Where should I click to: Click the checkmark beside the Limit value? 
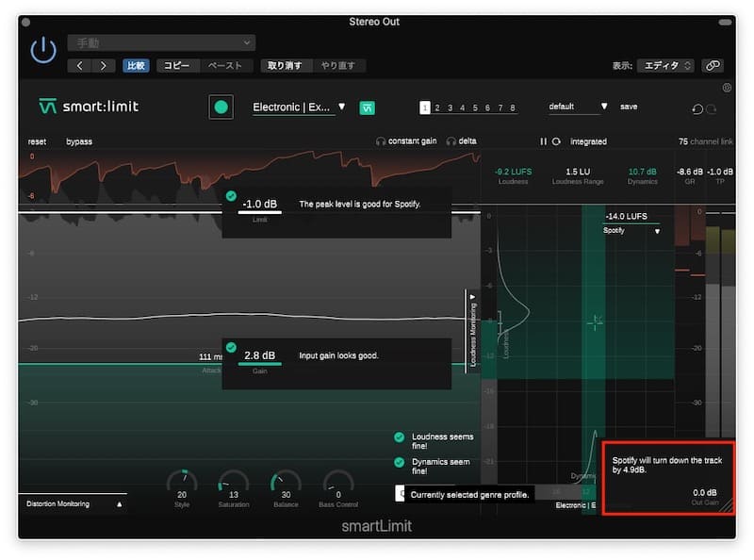231,196
